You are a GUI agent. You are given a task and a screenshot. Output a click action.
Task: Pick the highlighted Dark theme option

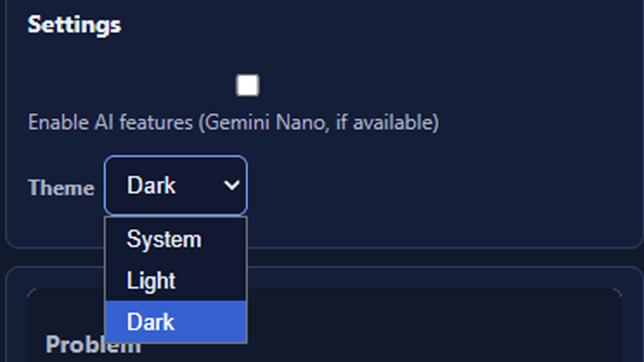pyautogui.click(x=176, y=322)
